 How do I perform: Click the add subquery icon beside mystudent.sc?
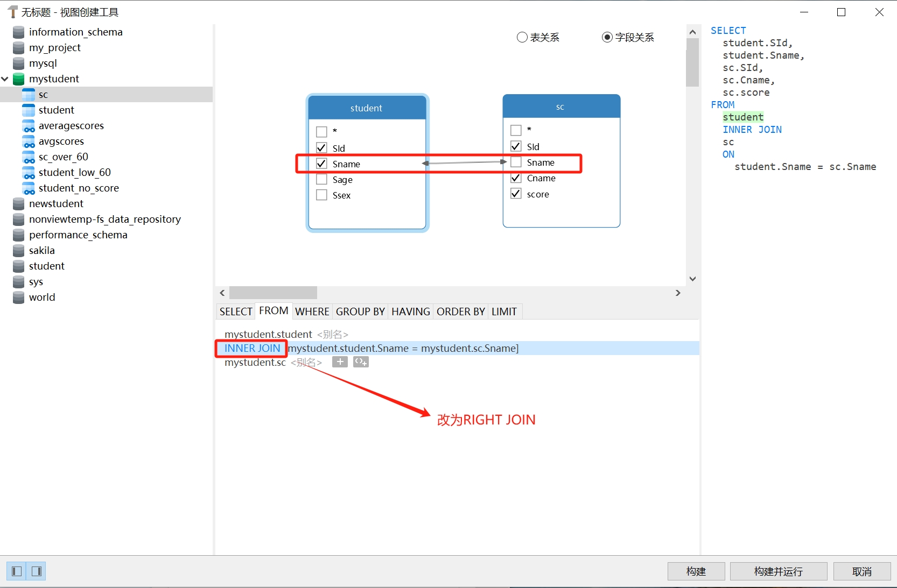point(361,362)
